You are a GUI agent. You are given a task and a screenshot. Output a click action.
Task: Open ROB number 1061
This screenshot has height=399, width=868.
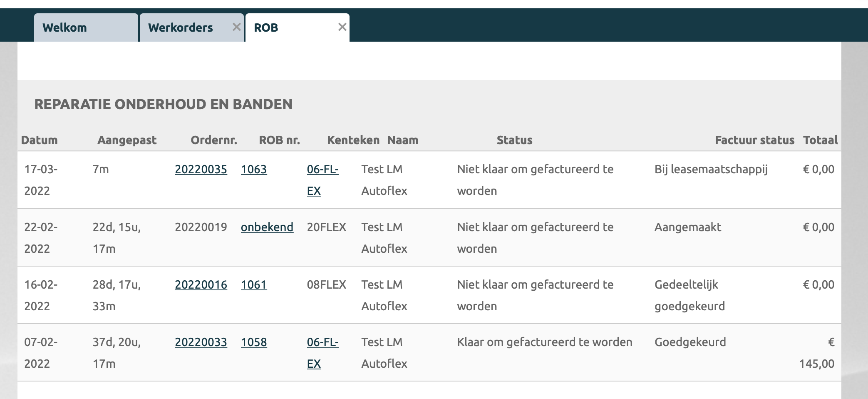(x=253, y=285)
